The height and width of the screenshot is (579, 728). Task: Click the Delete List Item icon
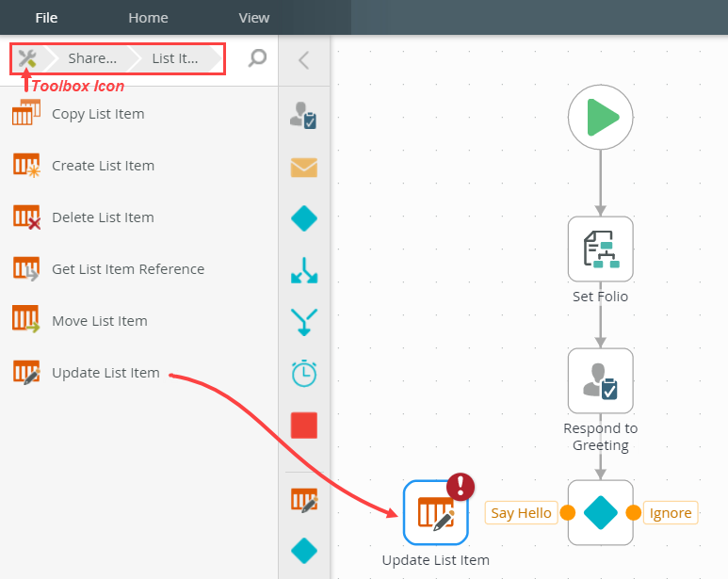[x=26, y=217]
